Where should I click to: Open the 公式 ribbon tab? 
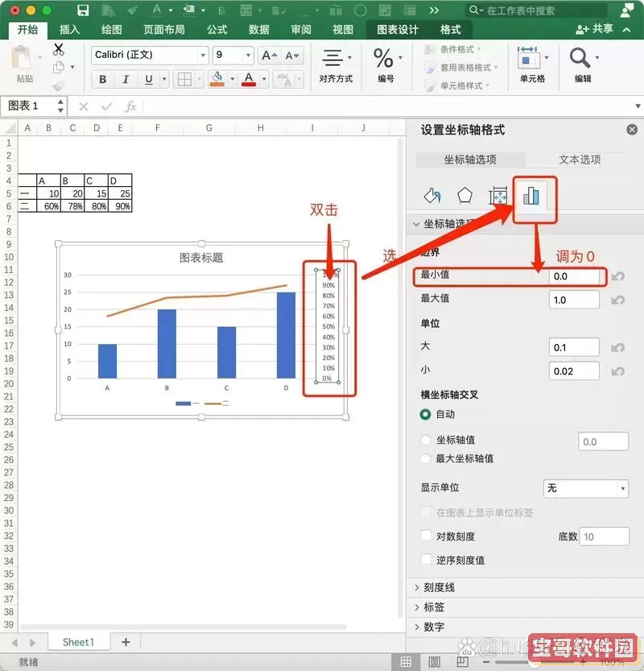click(217, 30)
